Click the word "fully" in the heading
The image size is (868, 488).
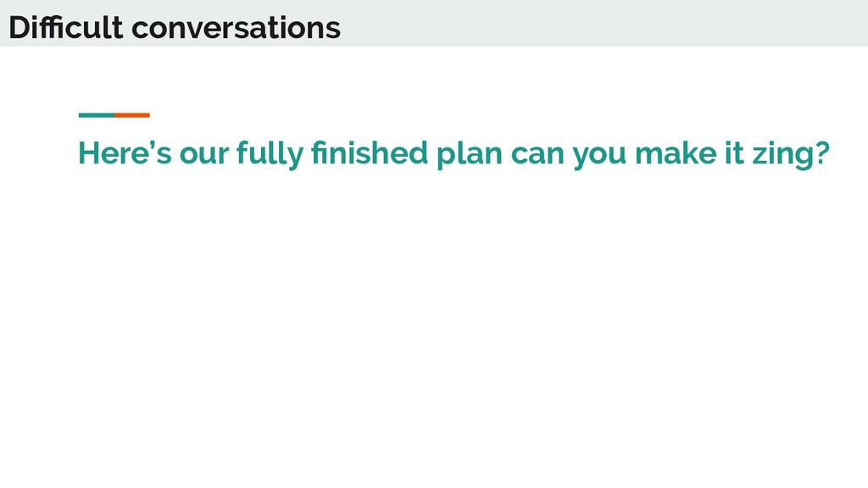pyautogui.click(x=270, y=154)
